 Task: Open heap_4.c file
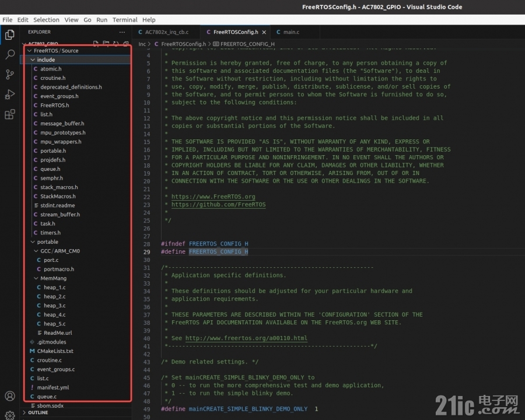(55, 314)
